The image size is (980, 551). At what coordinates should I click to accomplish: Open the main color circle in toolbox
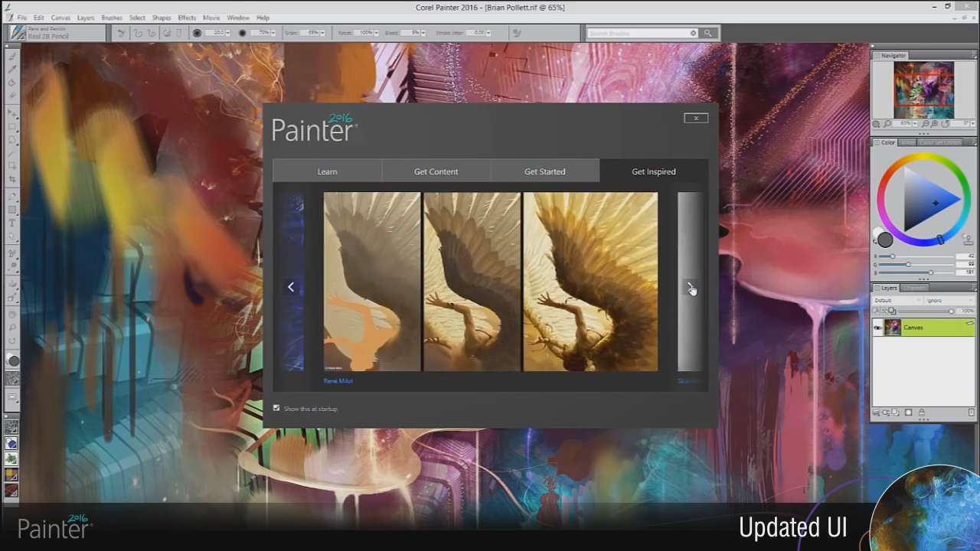pos(14,360)
